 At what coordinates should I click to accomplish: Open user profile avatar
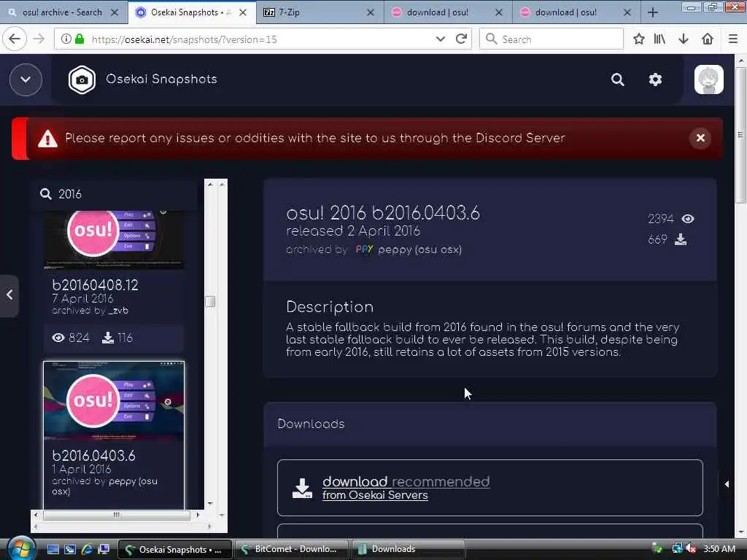tap(709, 79)
